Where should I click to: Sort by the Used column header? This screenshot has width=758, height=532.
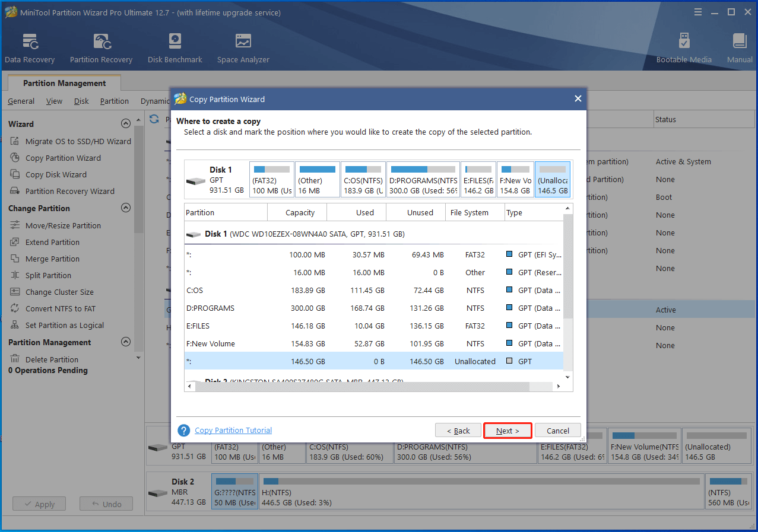[357, 212]
